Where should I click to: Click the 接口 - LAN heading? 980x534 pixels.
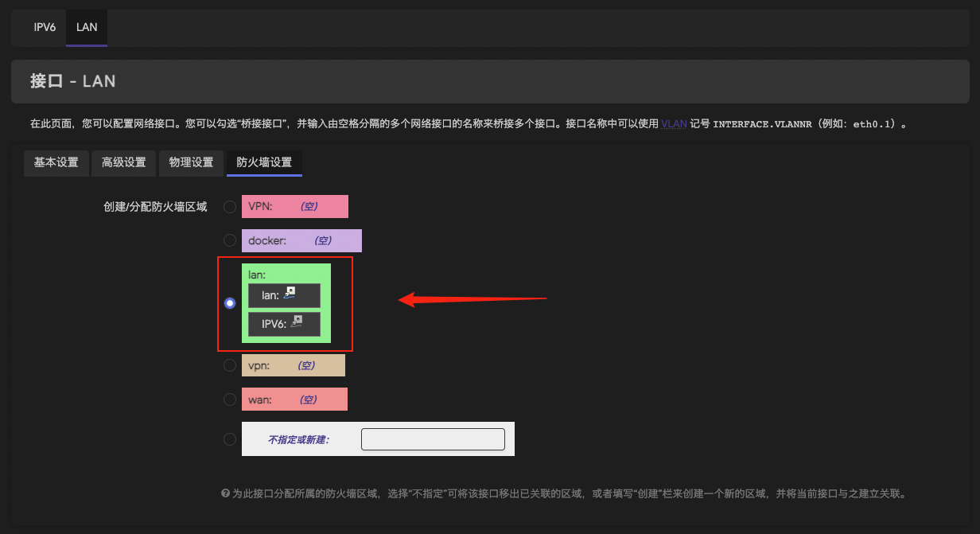[73, 81]
